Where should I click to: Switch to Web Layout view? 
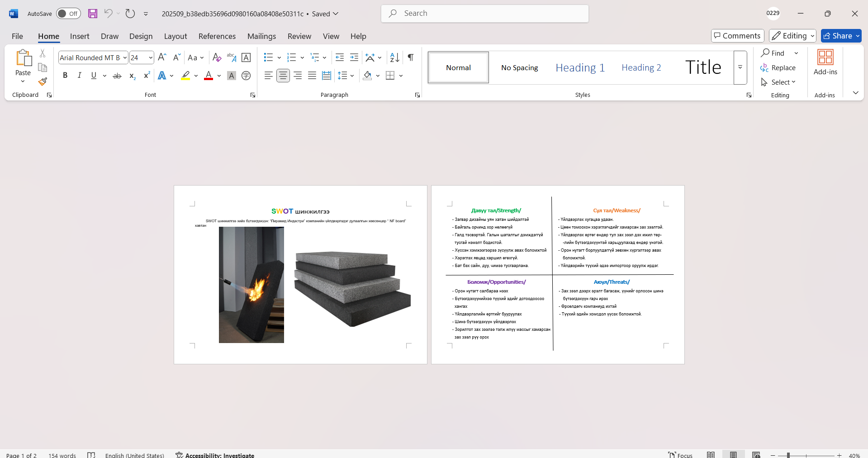[756, 455]
